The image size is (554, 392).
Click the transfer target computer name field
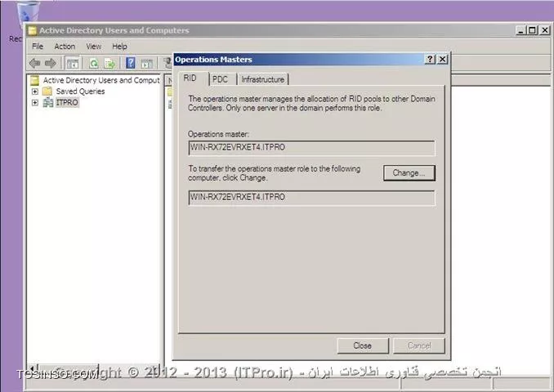[311, 198]
